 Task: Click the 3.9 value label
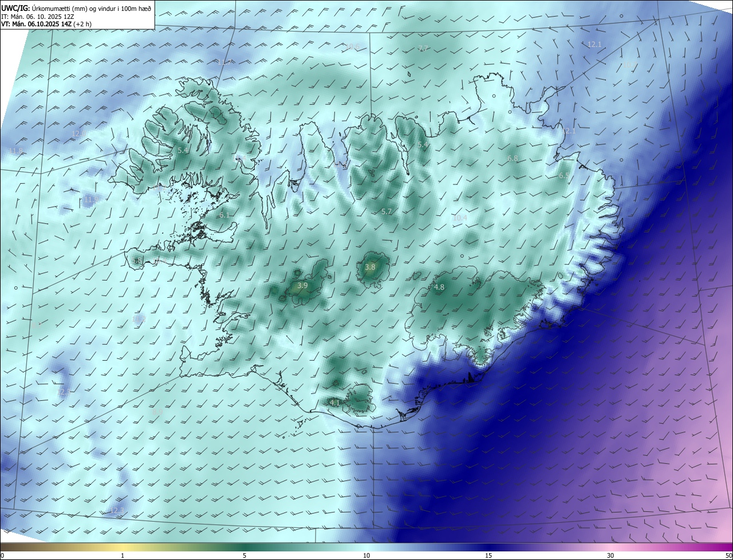302,285
